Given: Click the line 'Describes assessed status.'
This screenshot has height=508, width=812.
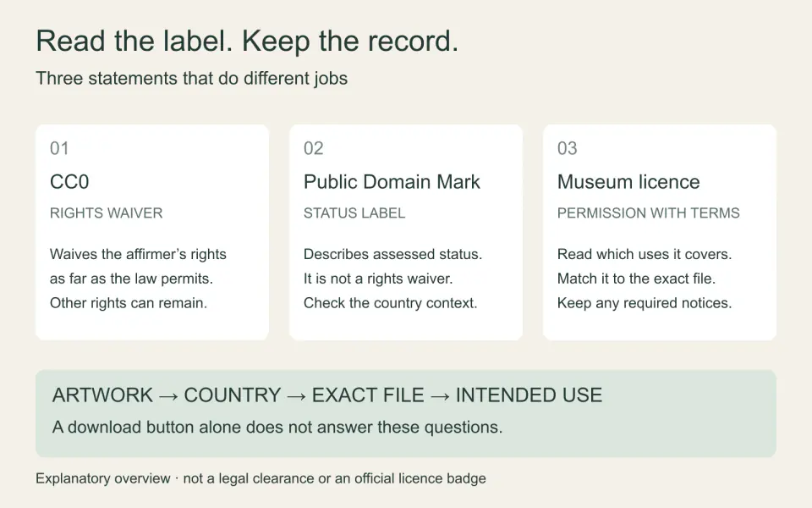Looking at the screenshot, I should click(x=393, y=255).
